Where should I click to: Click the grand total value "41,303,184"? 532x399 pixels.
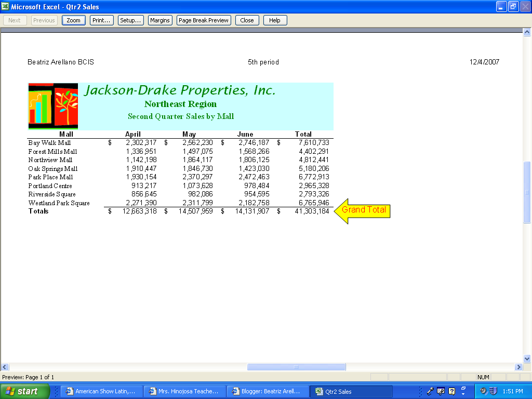tap(312, 211)
